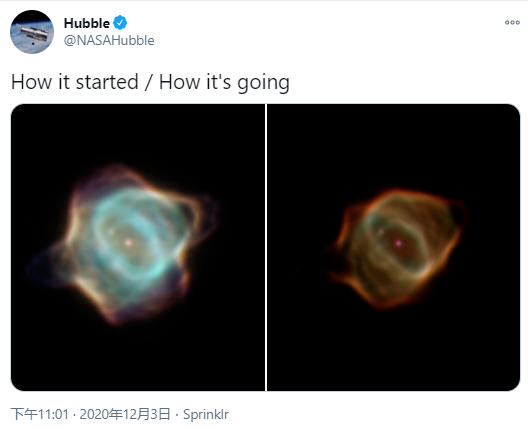
Task: Click the Hubble display name
Action: (87, 23)
